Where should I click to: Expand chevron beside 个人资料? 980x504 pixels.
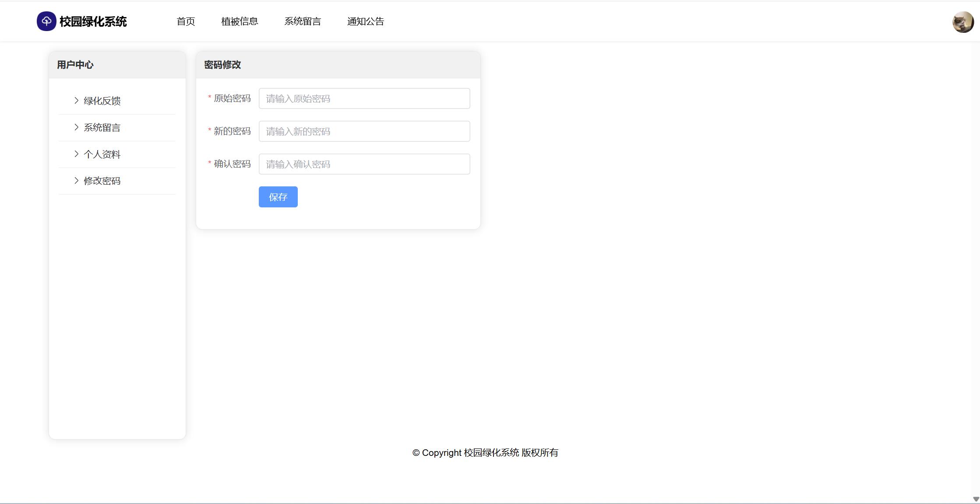(76, 154)
